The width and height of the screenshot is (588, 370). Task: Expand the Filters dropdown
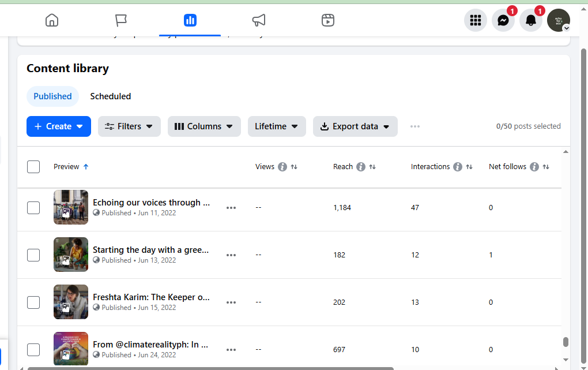click(x=129, y=126)
